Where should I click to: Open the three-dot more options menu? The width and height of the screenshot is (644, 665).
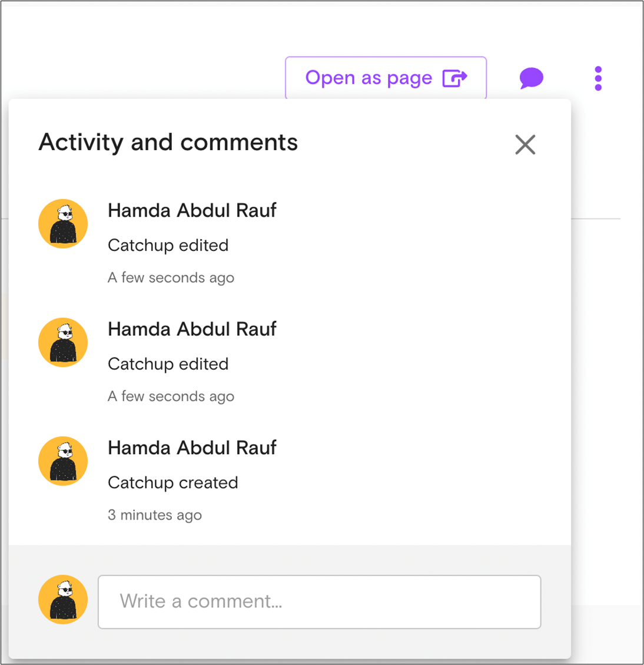597,78
